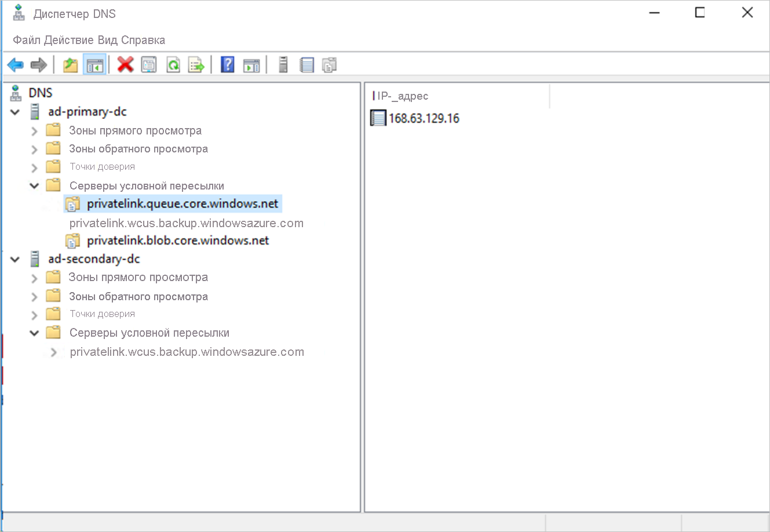Image resolution: width=770 pixels, height=532 pixels.
Task: Click the Export List toolbar icon
Action: [x=197, y=64]
